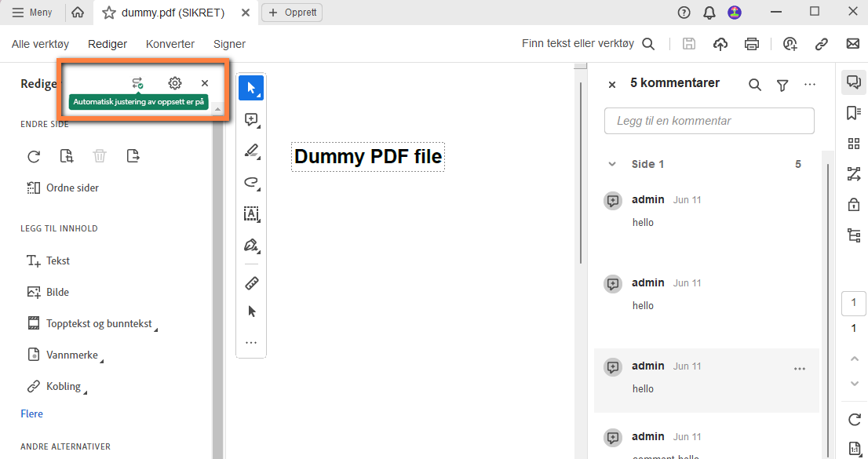Click the upload to cloud icon

click(720, 44)
